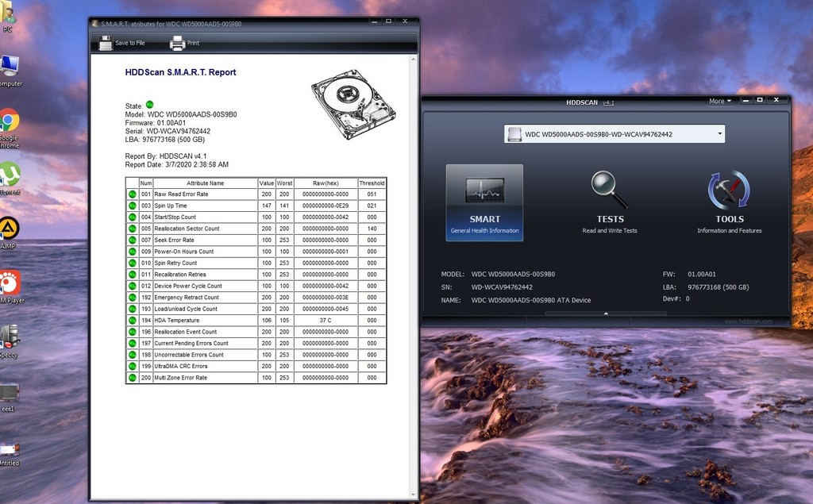Screen dimensions: 813x504
Task: Click the Save to File label
Action: pos(129,43)
